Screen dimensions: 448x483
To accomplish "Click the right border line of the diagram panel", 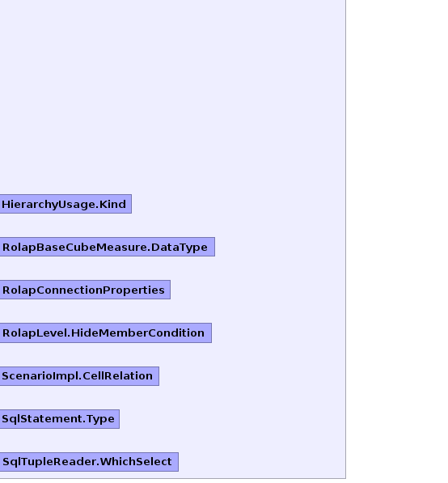I will pos(346,240).
